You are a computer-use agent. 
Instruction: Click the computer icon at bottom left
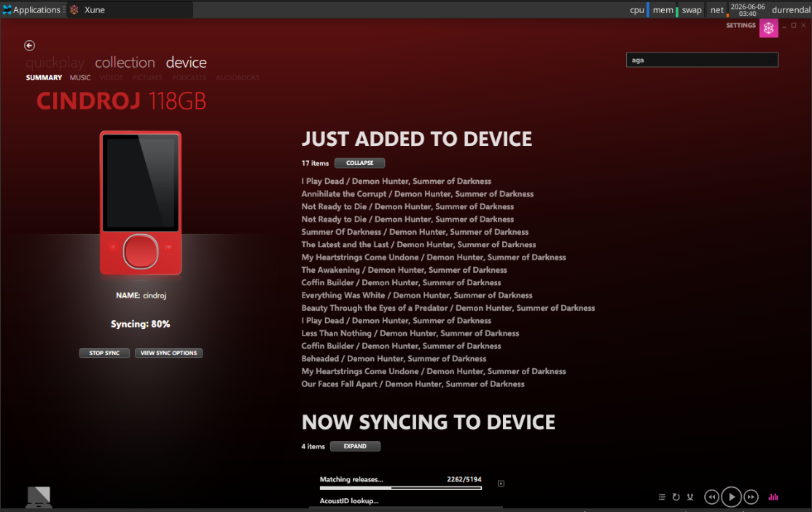39,497
